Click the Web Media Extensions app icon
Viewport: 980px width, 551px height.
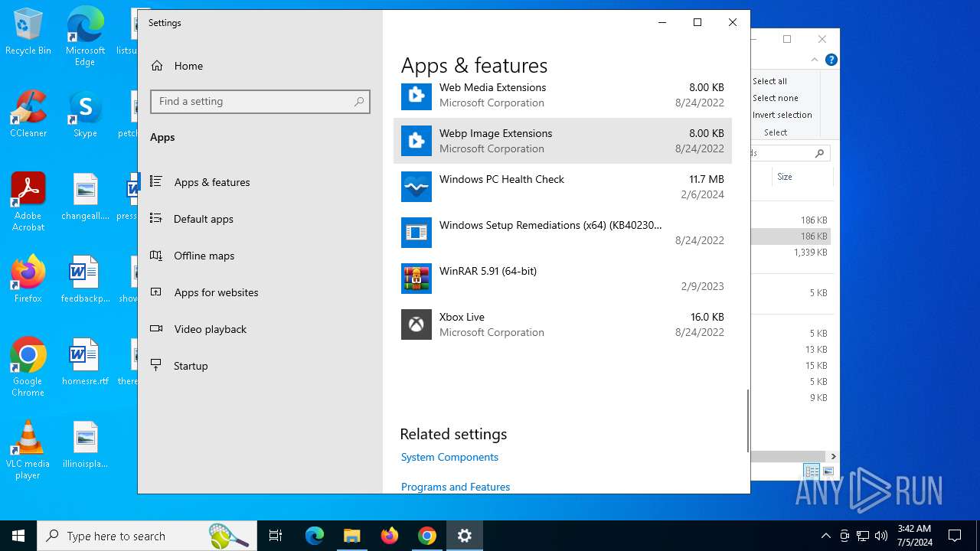tap(416, 96)
